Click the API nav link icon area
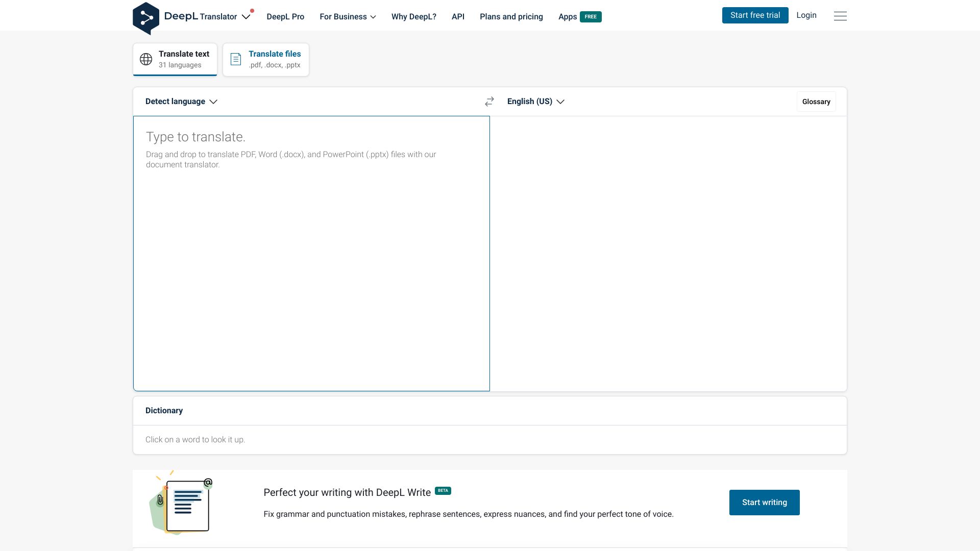Screen dimensions: 980x551 click(x=458, y=16)
